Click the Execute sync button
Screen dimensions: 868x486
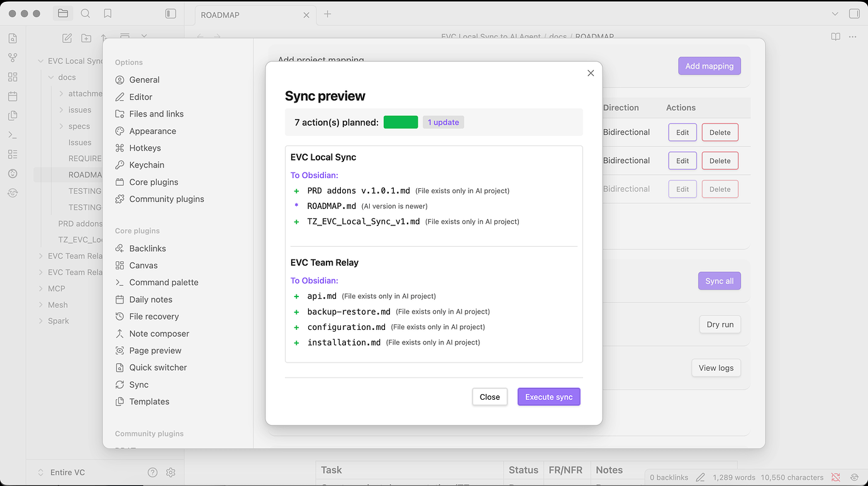[549, 397]
